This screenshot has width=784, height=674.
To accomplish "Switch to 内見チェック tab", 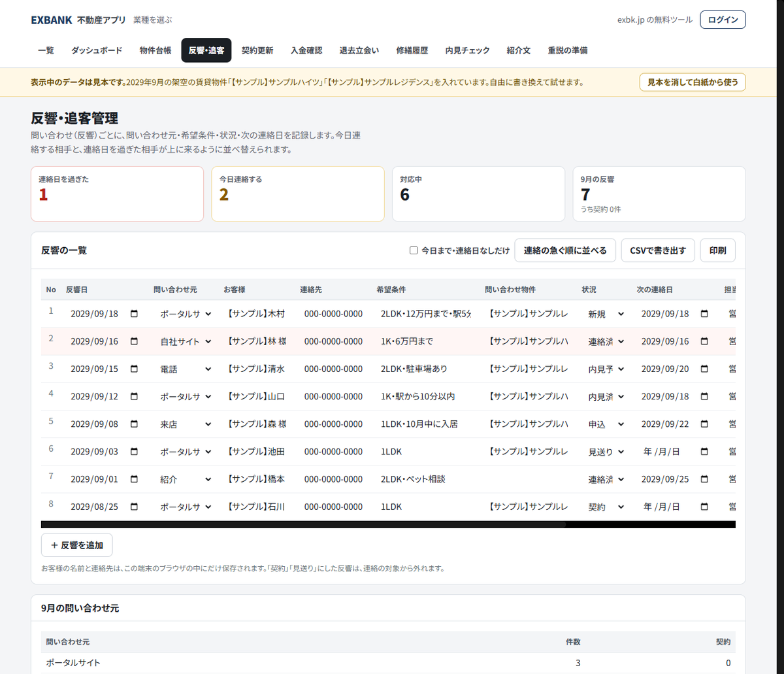I will pyautogui.click(x=467, y=50).
